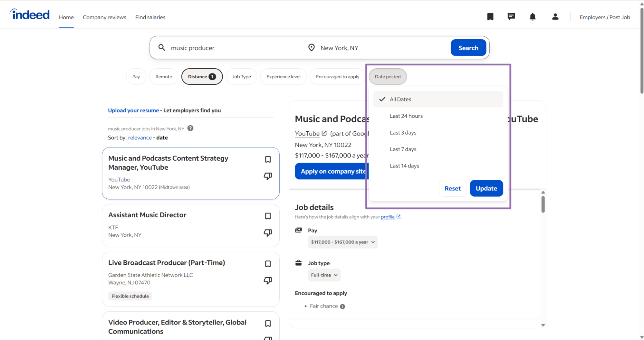Select the Last 24 hours option

pos(438,116)
